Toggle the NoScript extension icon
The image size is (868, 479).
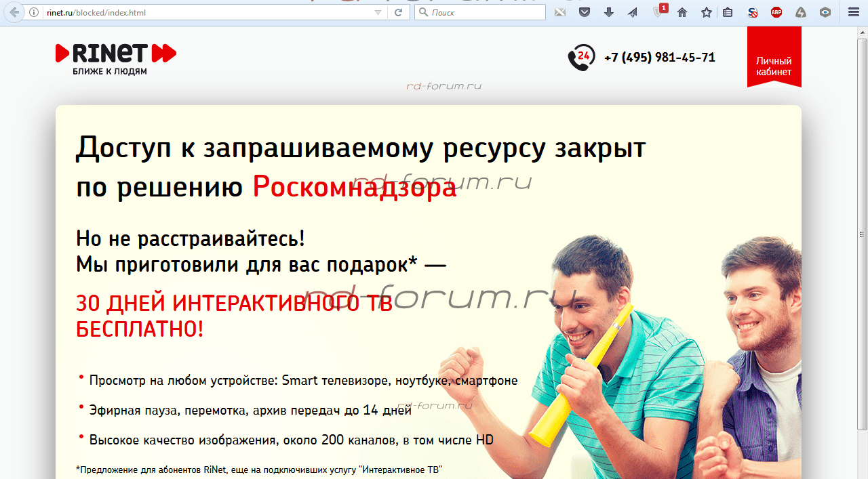753,12
